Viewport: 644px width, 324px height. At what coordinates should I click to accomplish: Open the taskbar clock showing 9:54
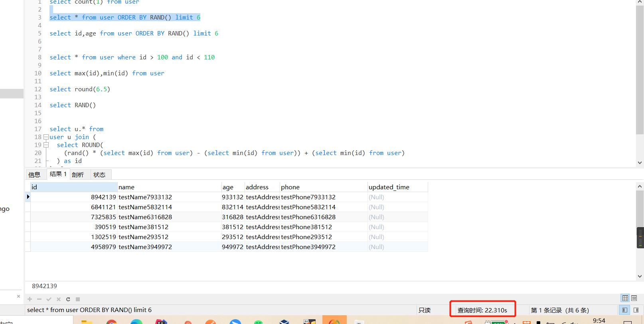coord(599,320)
